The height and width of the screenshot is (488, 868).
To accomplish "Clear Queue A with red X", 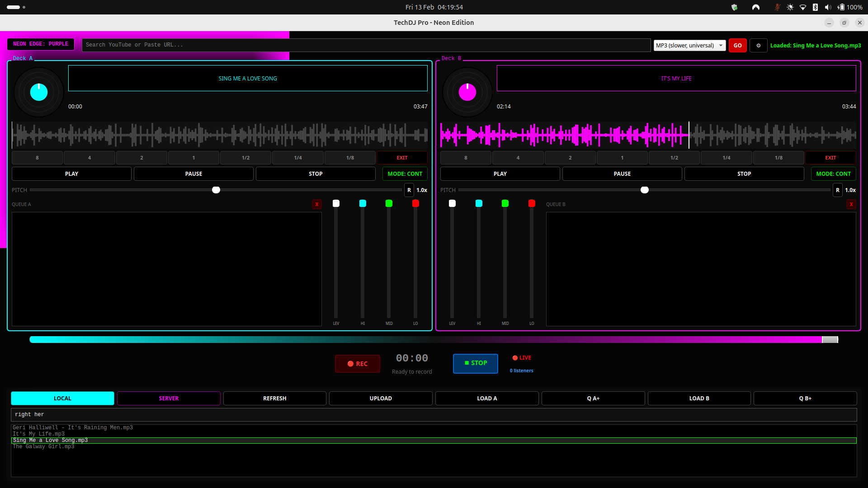I will tap(316, 204).
